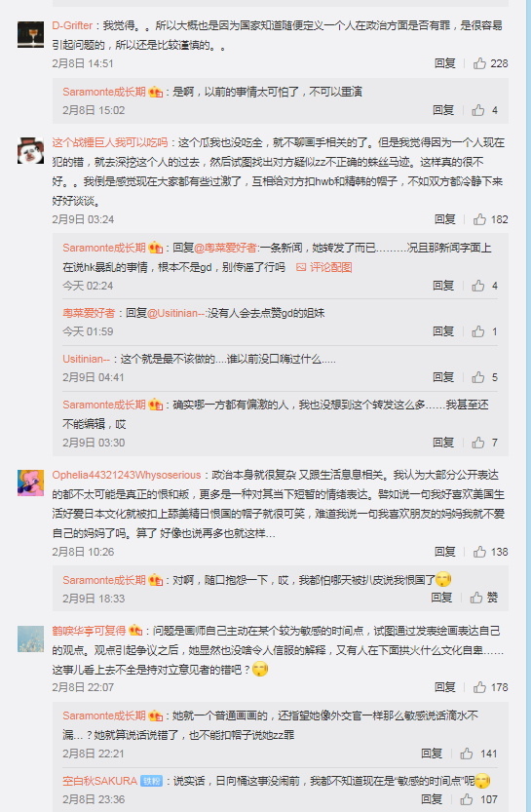Like 空白秋SAKURA's reply with 107 likes
This screenshot has height=812, width=531.
[x=478, y=799]
